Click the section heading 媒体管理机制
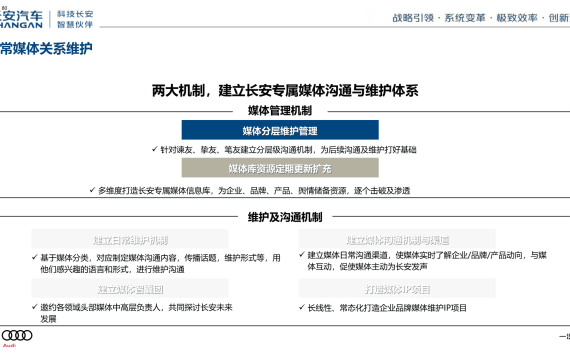The image size is (570, 360). 280,111
